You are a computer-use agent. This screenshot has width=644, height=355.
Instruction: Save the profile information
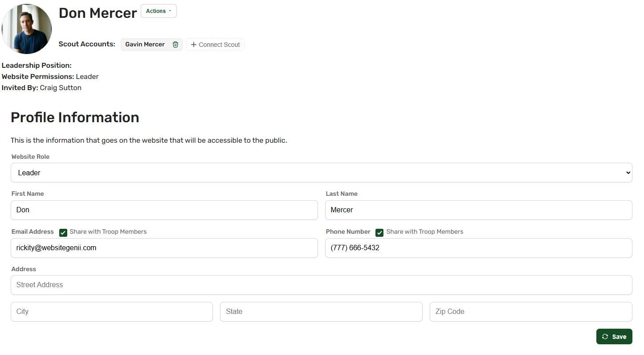click(614, 337)
